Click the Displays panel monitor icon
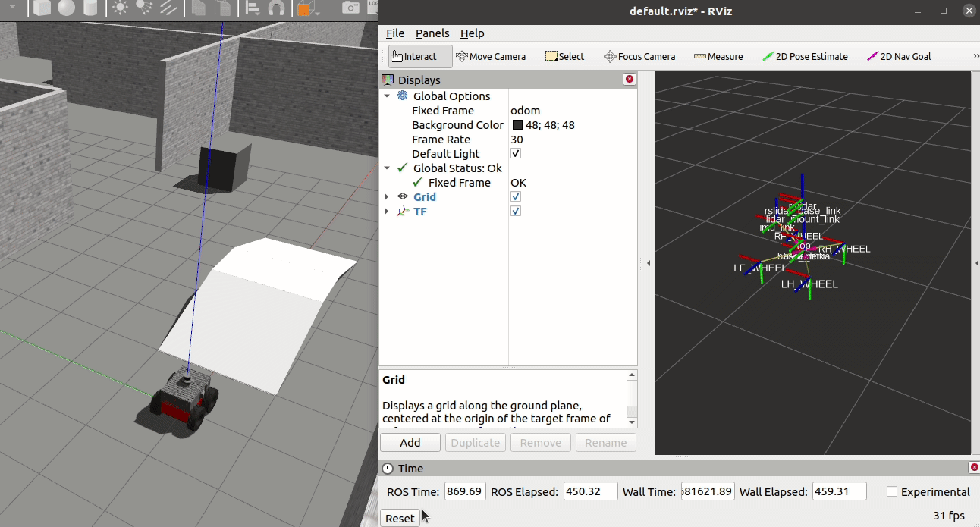This screenshot has width=980, height=527. pos(388,80)
